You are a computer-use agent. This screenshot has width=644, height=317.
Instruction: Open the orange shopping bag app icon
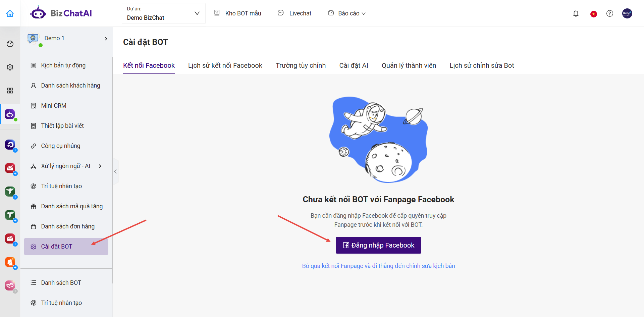pos(10,262)
